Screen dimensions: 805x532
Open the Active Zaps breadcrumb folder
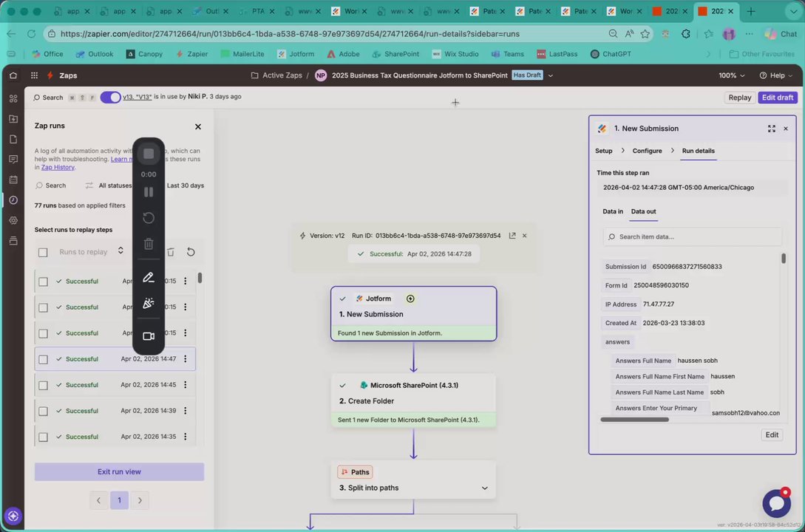tap(276, 75)
